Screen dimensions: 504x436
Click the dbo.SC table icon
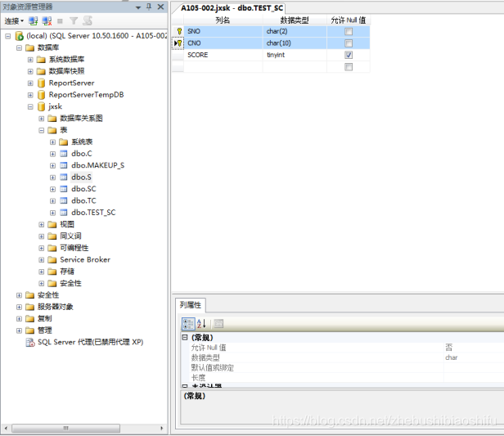[x=64, y=189]
